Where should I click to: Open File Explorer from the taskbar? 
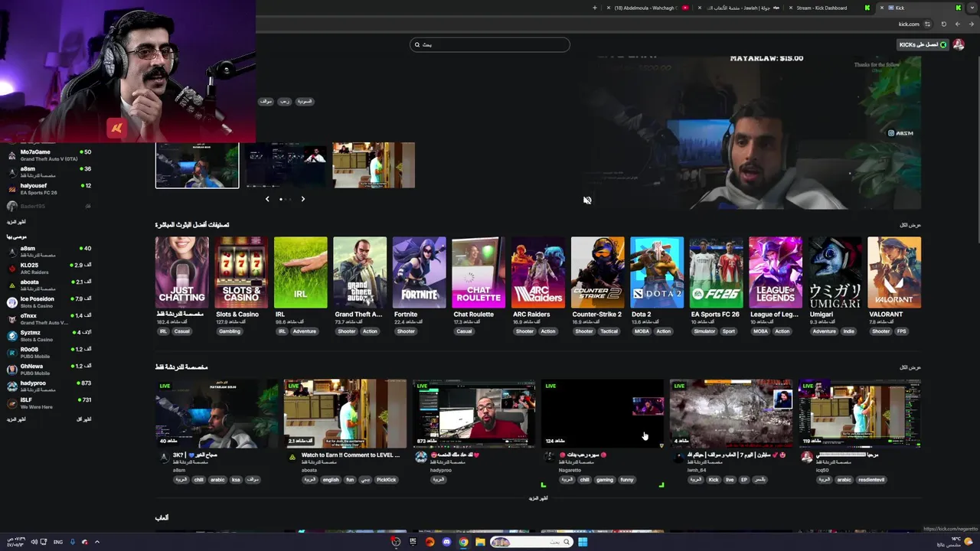click(480, 542)
